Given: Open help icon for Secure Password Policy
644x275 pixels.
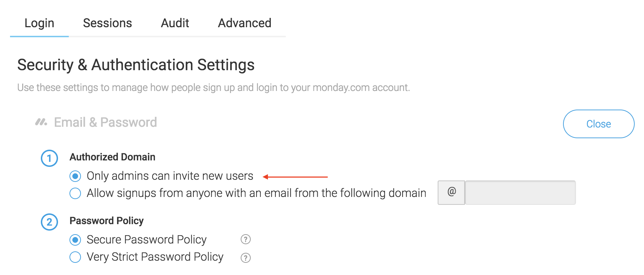Looking at the screenshot, I should tap(246, 239).
